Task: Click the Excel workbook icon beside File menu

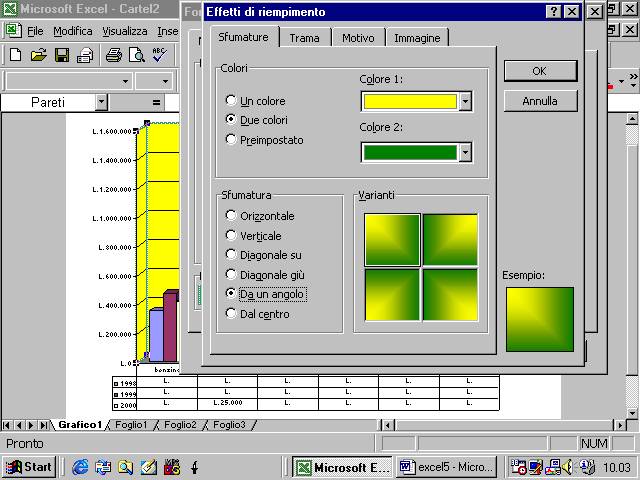Action: (x=13, y=31)
